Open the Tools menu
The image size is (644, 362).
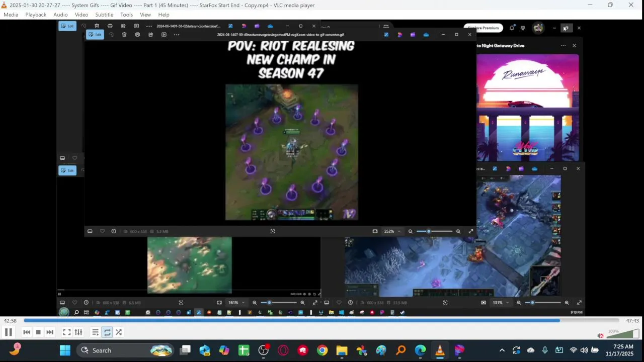(x=126, y=15)
